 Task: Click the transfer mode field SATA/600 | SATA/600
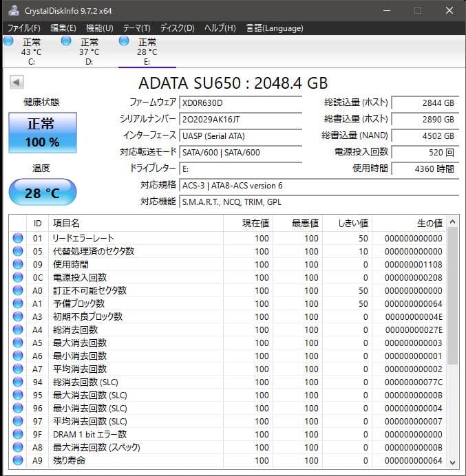point(241,152)
